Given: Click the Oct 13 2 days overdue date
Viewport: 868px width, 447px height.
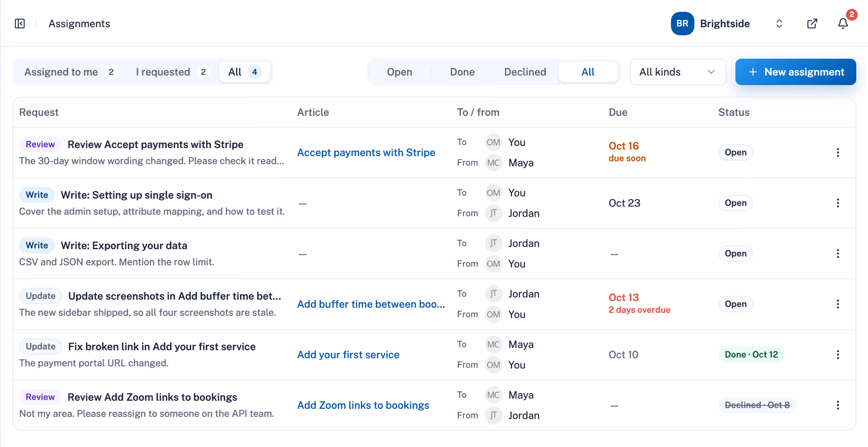Looking at the screenshot, I should (639, 303).
